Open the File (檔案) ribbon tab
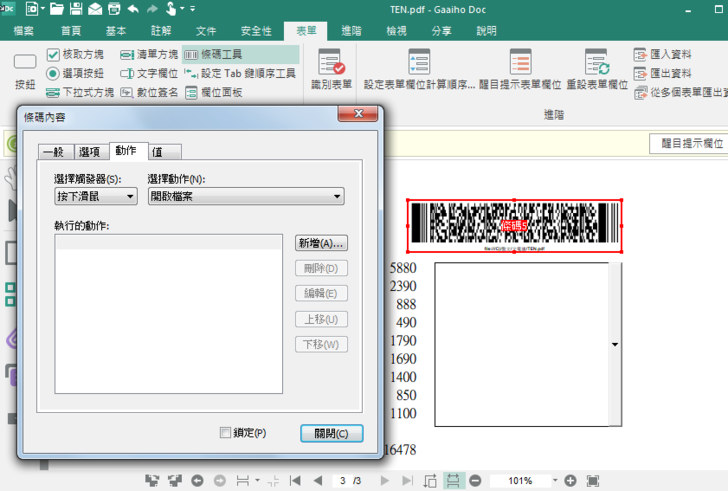Screen dimensions: 728x491 pos(24,31)
